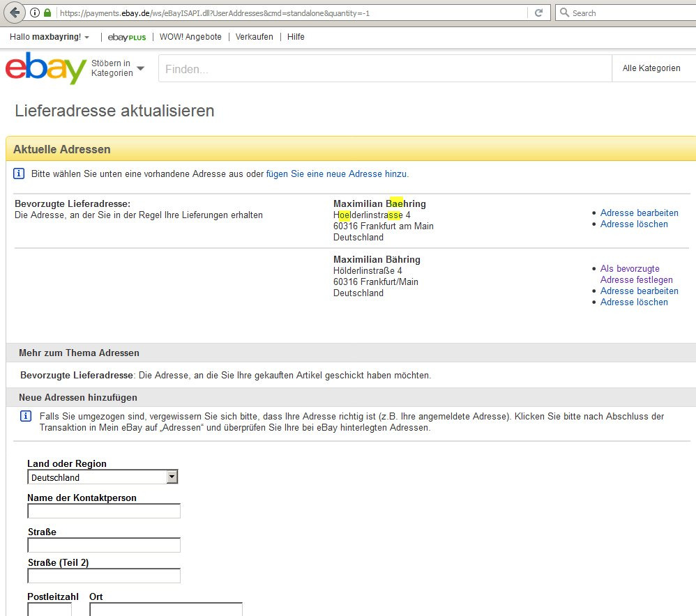Click the green padlock security icon
This screenshot has width=696, height=616.
pyautogui.click(x=47, y=13)
